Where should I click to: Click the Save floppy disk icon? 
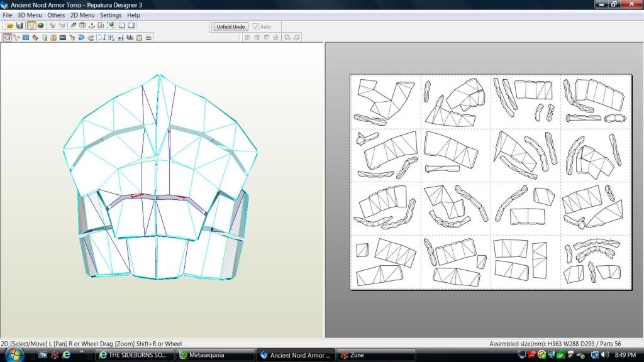point(19,26)
